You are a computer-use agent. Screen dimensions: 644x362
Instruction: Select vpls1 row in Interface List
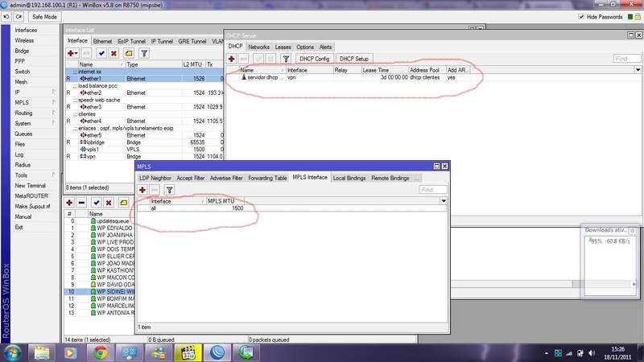point(145,150)
